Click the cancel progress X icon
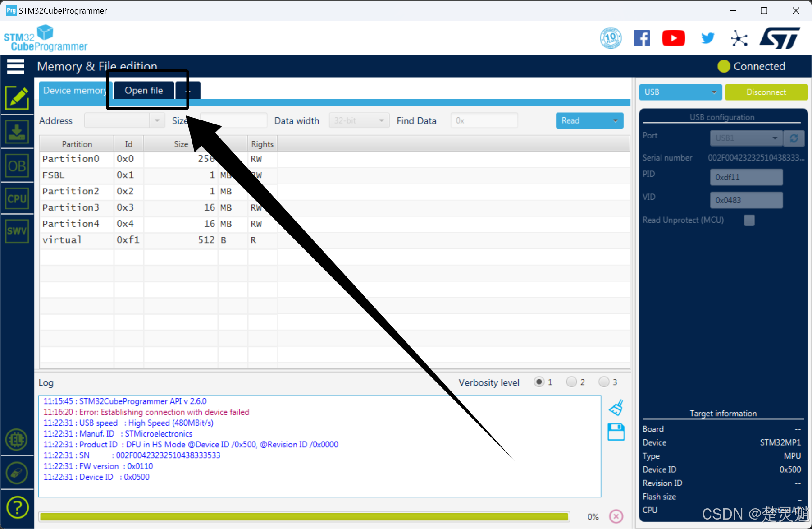Image resolution: width=812 pixels, height=529 pixels. click(616, 516)
